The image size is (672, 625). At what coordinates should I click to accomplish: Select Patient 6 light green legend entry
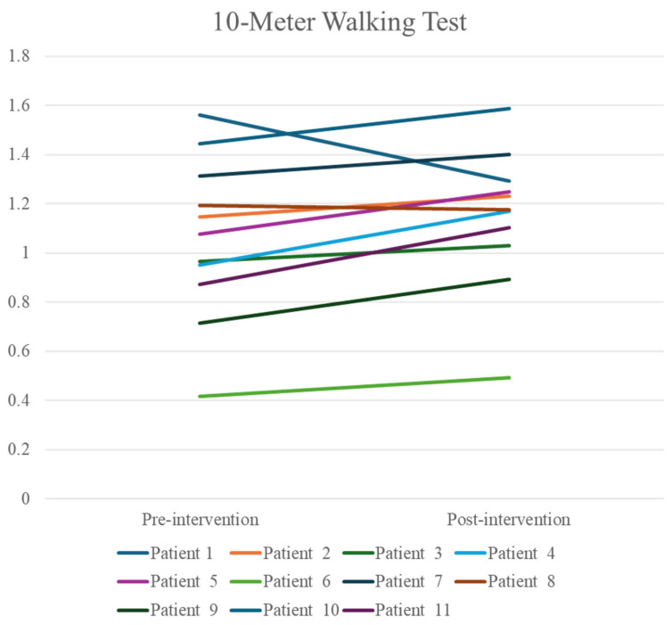click(280, 581)
